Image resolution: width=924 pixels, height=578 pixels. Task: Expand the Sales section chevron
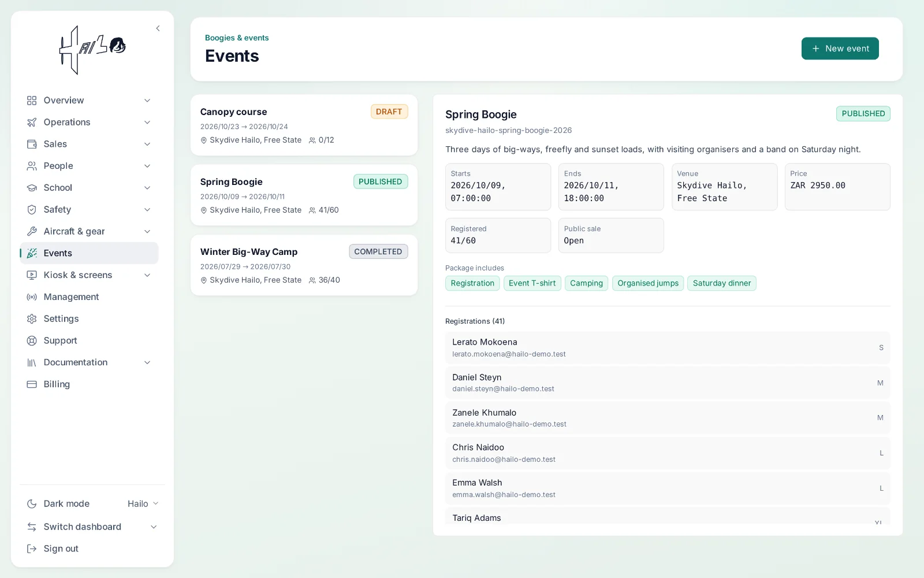(x=147, y=144)
